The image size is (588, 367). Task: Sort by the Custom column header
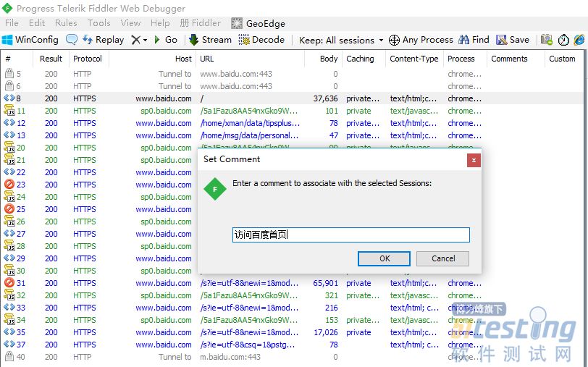(562, 59)
